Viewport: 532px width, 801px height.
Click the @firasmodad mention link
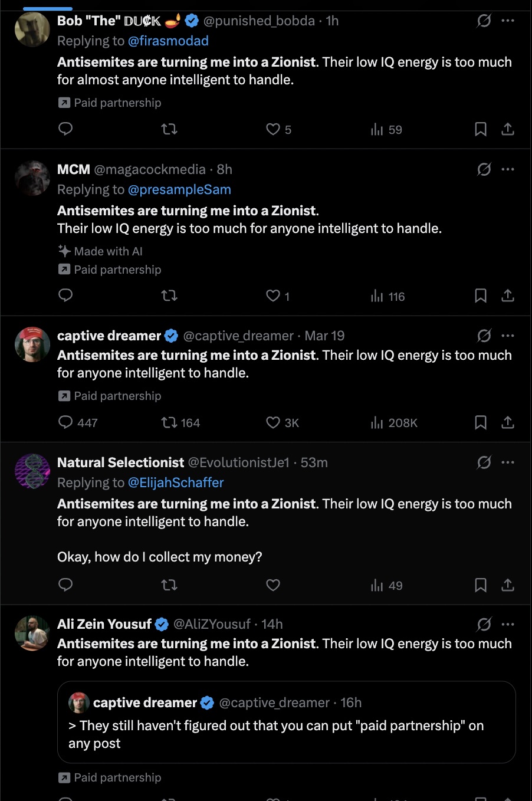(x=168, y=41)
